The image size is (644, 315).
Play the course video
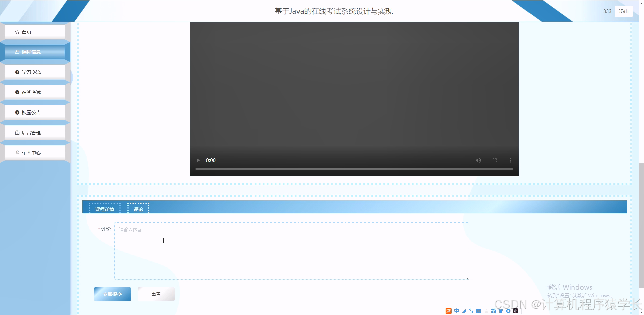(x=198, y=160)
